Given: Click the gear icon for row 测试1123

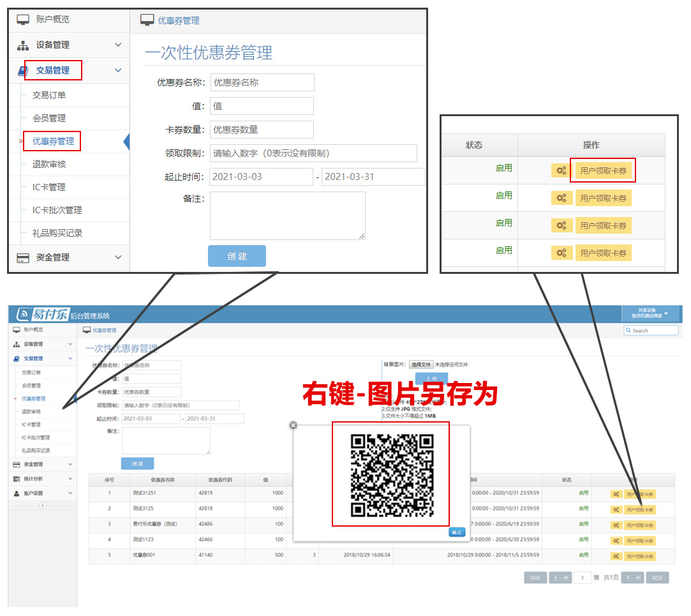Looking at the screenshot, I should (x=616, y=541).
